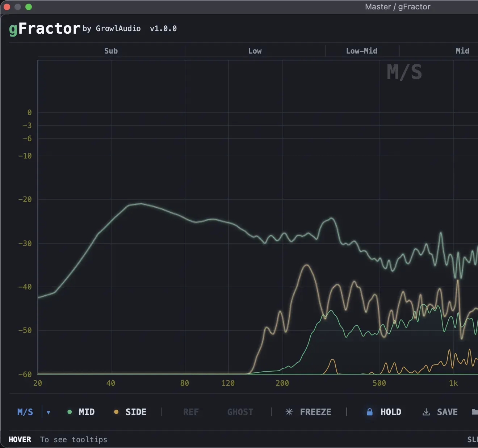
Task: Click the yellow dot beside SIDE
Action: coord(116,411)
